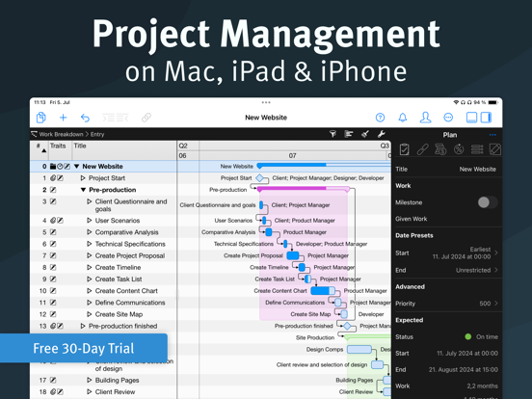Image resolution: width=532 pixels, height=399 pixels.
Task: Click Entry in the breadcrumb
Action: click(97, 134)
